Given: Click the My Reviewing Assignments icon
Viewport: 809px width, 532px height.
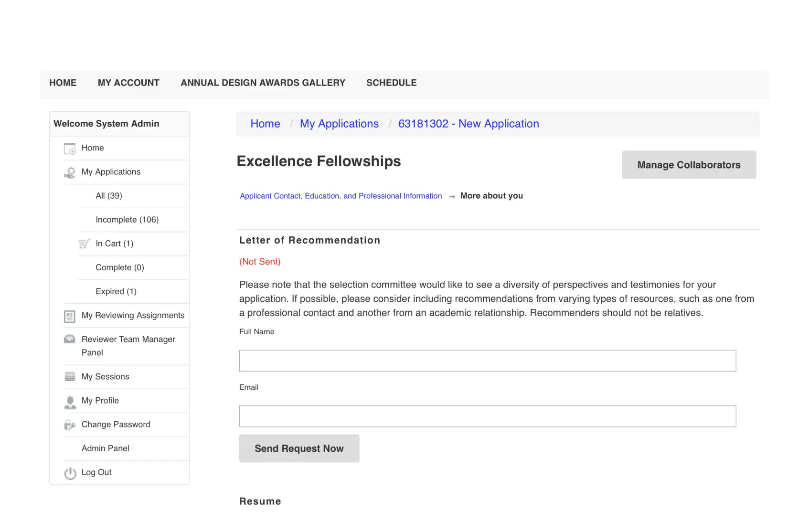Looking at the screenshot, I should (x=70, y=316).
